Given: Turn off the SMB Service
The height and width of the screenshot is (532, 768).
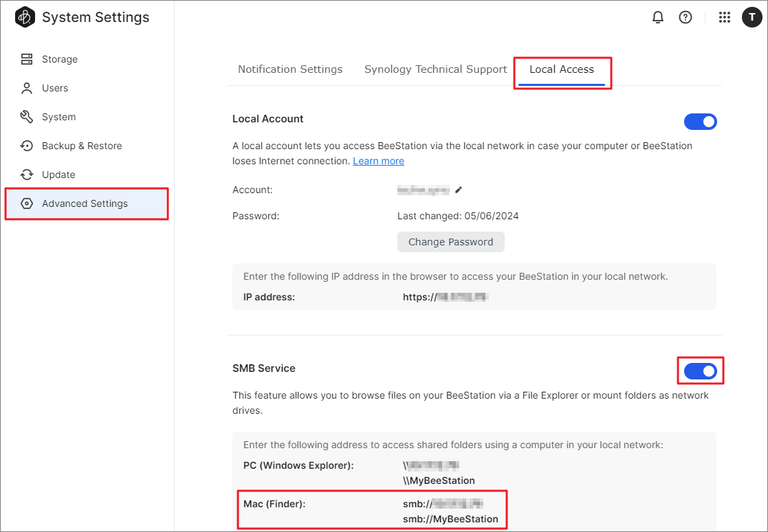Looking at the screenshot, I should point(700,370).
